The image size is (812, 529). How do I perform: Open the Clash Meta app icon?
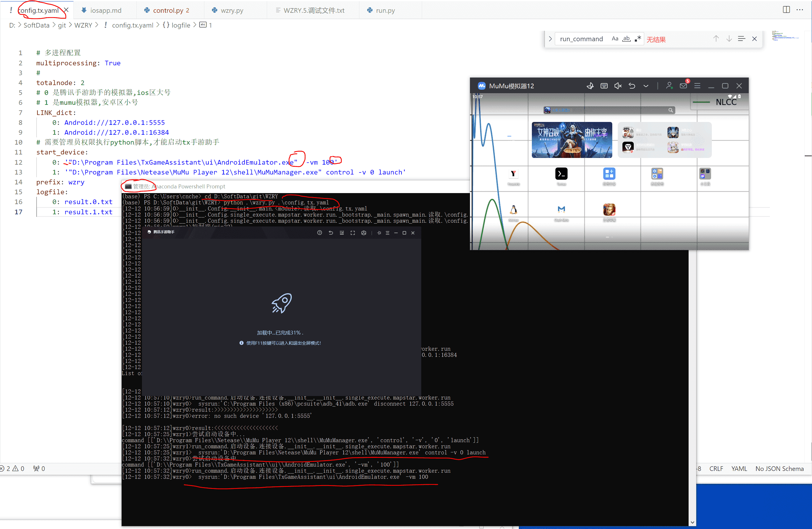point(561,210)
